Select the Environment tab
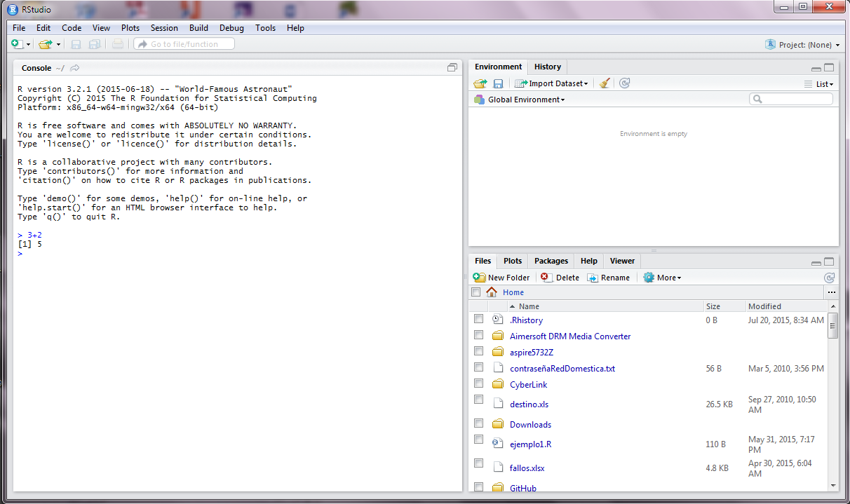This screenshot has height=504, width=850. click(498, 67)
